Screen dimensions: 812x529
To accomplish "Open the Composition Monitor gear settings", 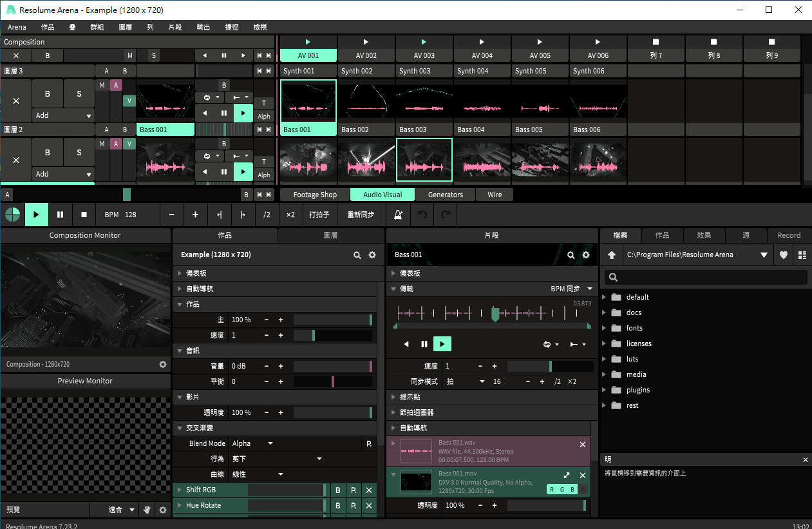I will [x=163, y=365].
